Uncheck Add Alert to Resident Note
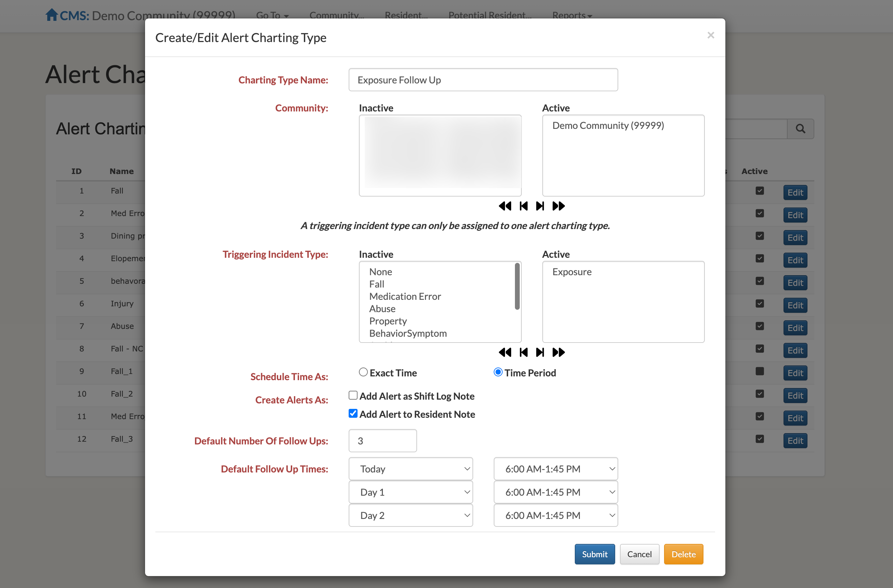 click(x=353, y=413)
